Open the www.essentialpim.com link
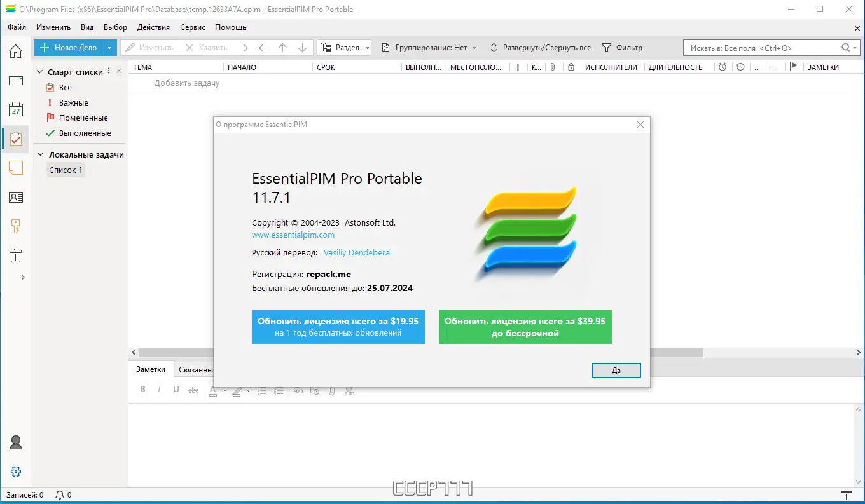The image size is (865, 504). click(x=293, y=235)
